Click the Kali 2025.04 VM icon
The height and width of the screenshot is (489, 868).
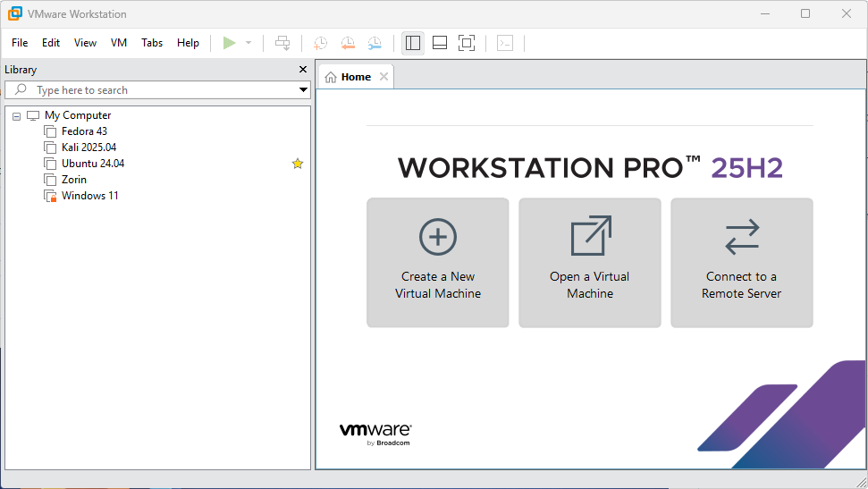(50, 148)
